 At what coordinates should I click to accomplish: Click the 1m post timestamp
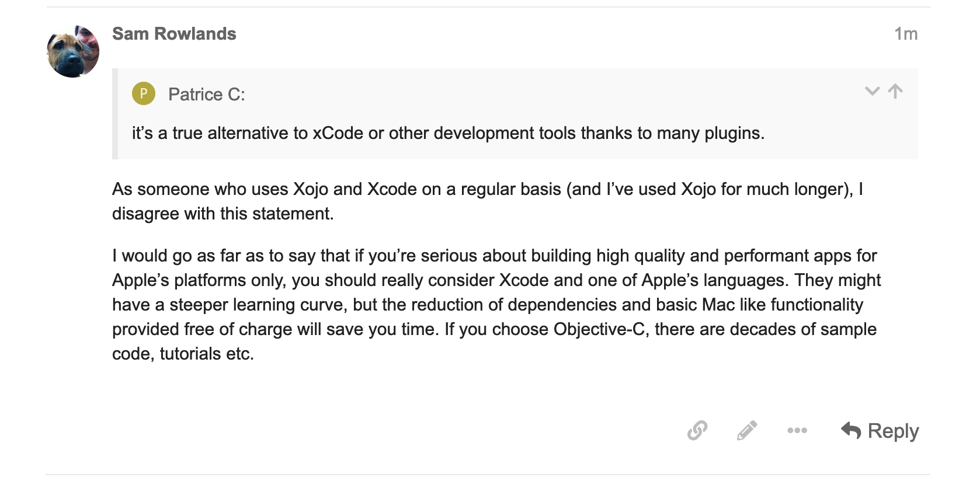pos(906,34)
